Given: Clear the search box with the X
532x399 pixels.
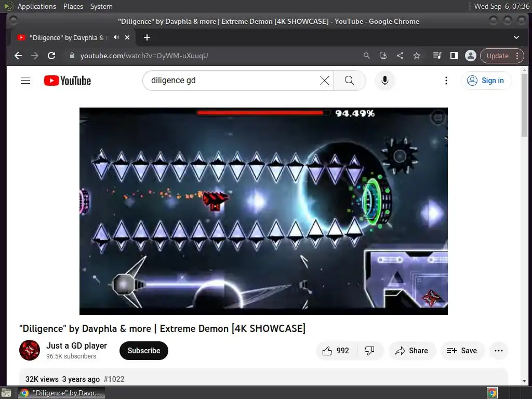Looking at the screenshot, I should [x=325, y=81].
